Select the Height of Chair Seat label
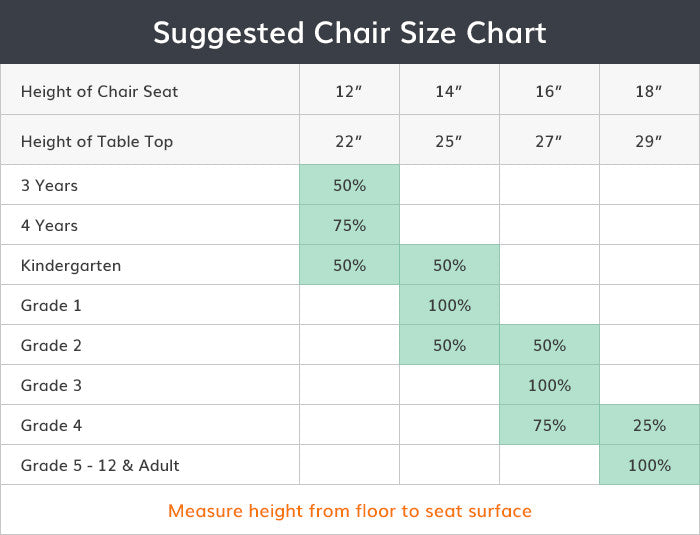Screen dimensions: 700x535 click(99, 91)
